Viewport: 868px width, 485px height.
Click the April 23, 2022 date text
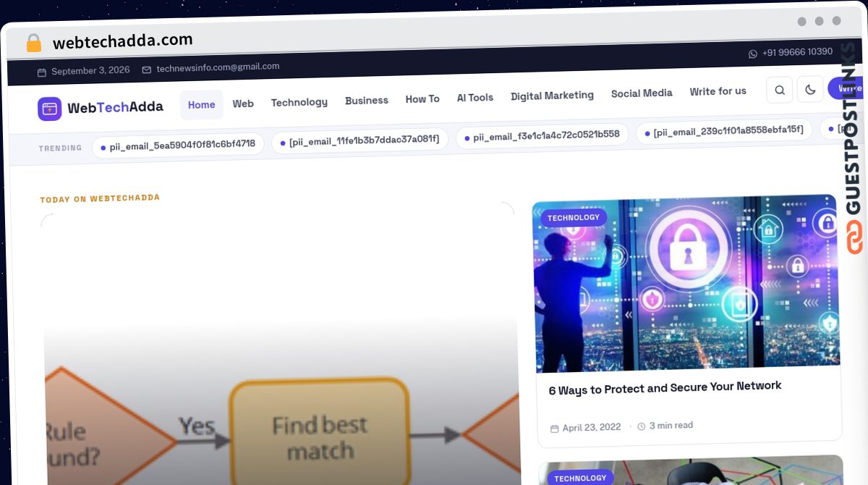tap(592, 427)
